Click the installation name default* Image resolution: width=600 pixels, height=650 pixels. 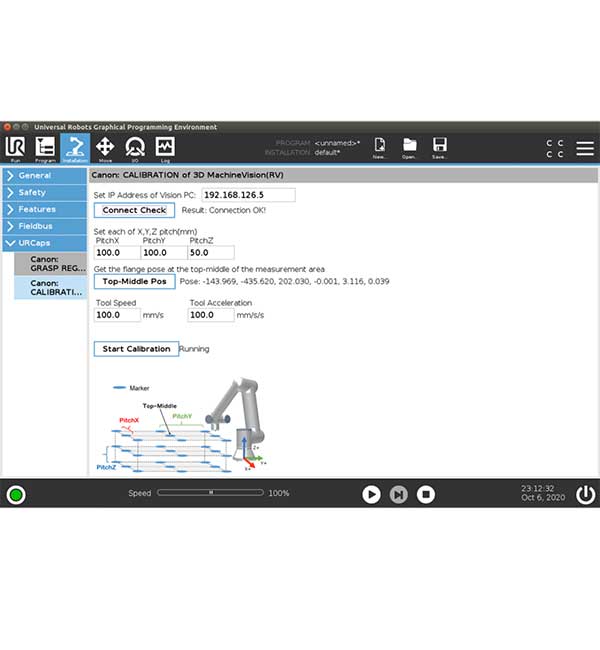coord(327,153)
